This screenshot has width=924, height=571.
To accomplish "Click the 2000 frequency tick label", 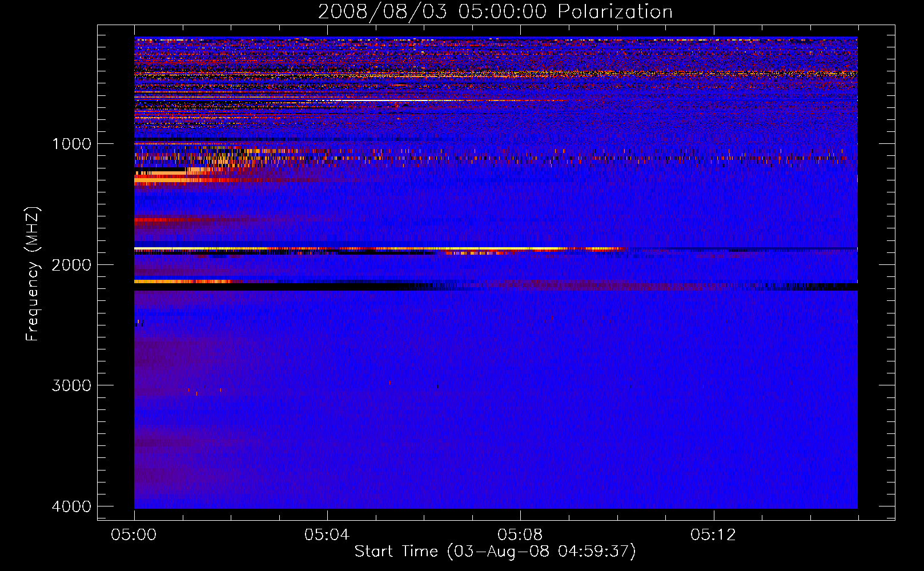I will [71, 264].
